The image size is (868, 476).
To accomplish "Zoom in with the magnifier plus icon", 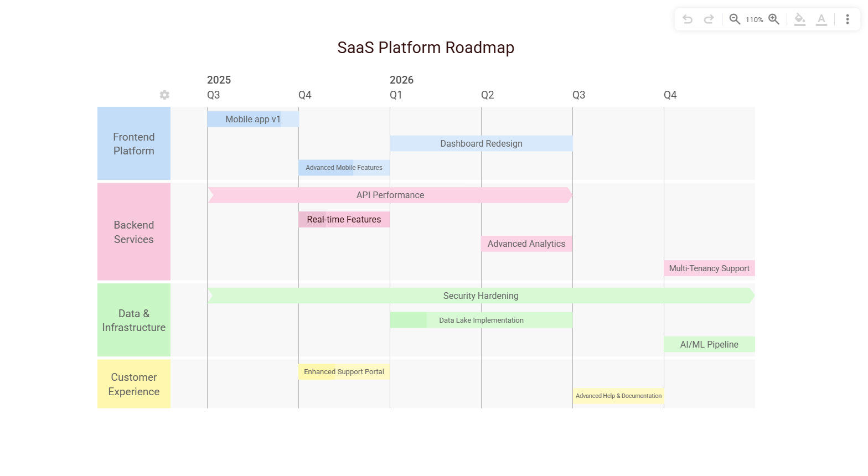I will [774, 19].
